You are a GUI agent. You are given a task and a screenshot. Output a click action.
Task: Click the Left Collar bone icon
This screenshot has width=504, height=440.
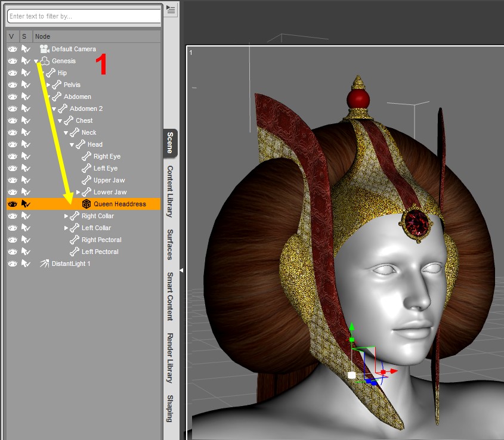[75, 228]
